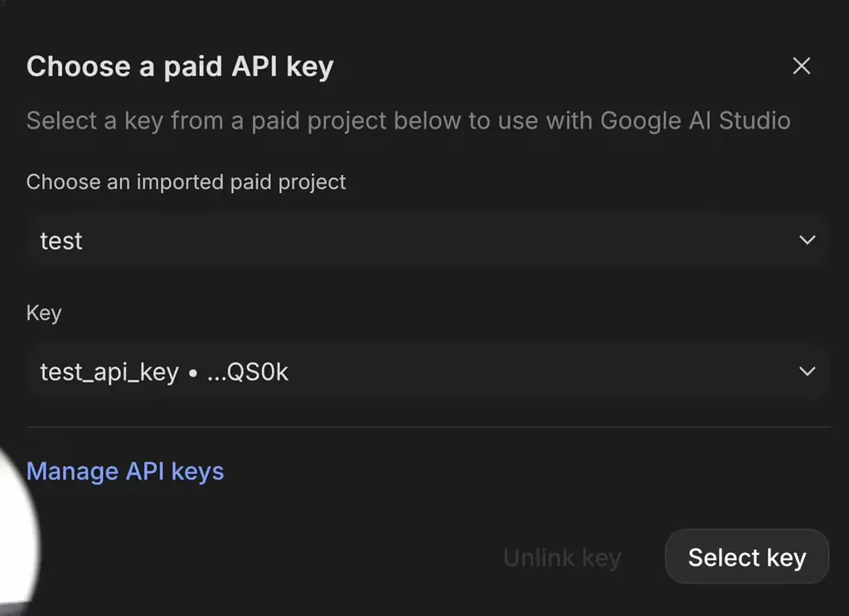Image resolution: width=849 pixels, height=616 pixels.
Task: Click the Unlink key button
Action: point(562,557)
